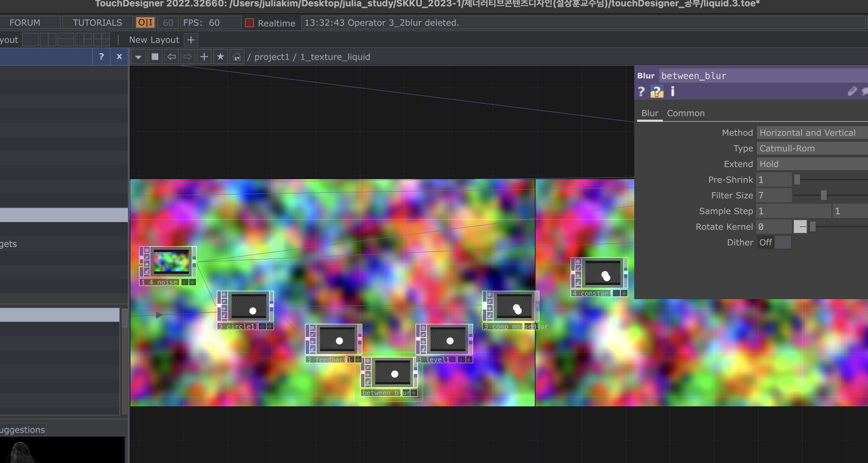Open Python help icon in parameter panel
The image size is (868, 463).
pos(657,92)
